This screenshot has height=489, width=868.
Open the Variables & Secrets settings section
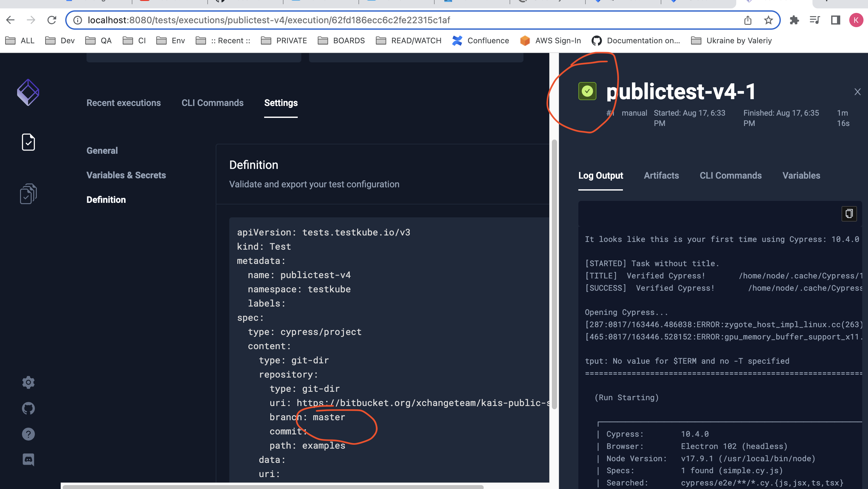(x=126, y=175)
